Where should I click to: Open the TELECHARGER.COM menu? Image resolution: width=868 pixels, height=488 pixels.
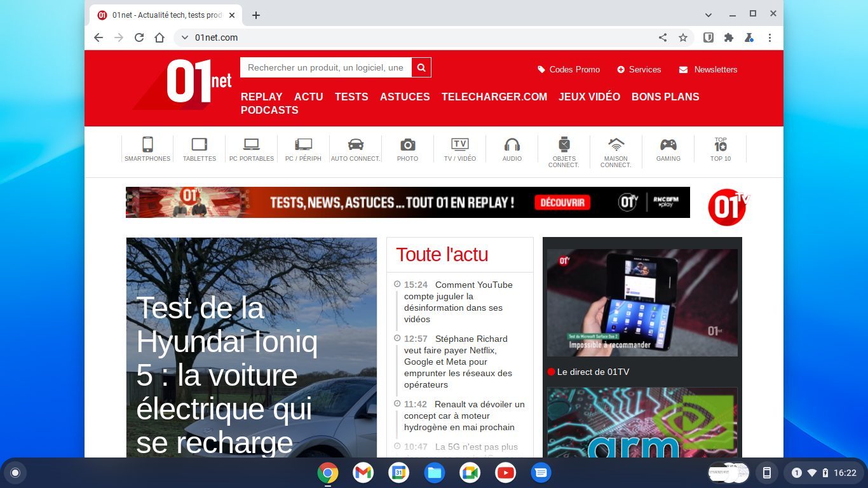[494, 97]
